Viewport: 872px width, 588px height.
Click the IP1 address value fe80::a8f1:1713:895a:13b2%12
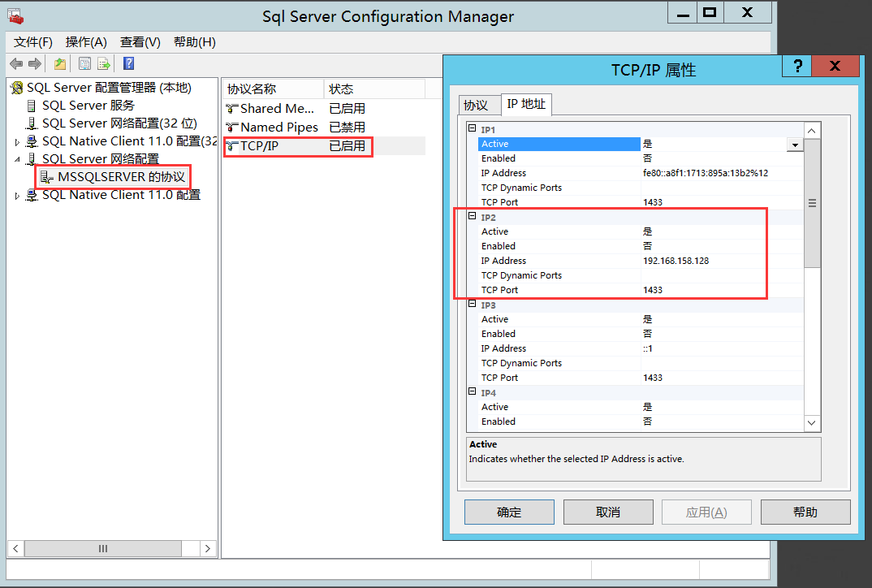click(706, 173)
